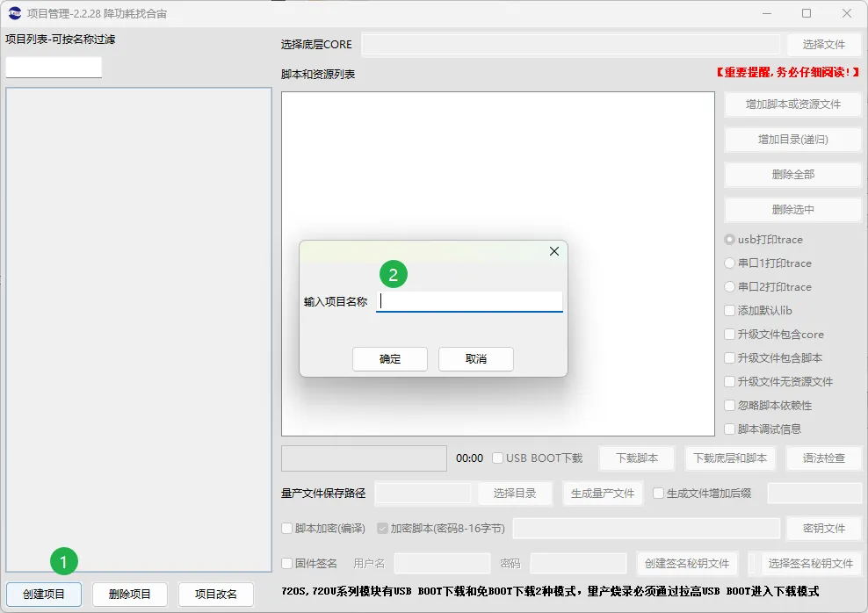Toggle 升级文件无资源文件 checkbox
868x613 pixels.
729,382
